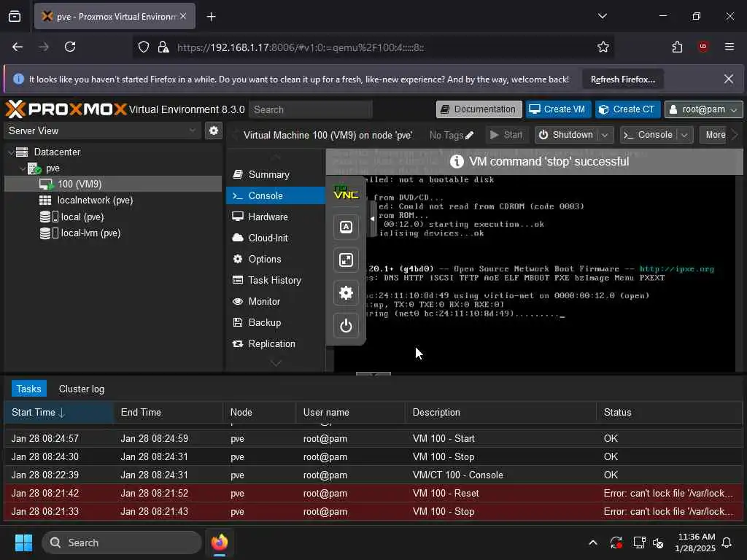Collapse the noVNC control bar handle
The width and height of the screenshot is (747, 560).
point(372,219)
